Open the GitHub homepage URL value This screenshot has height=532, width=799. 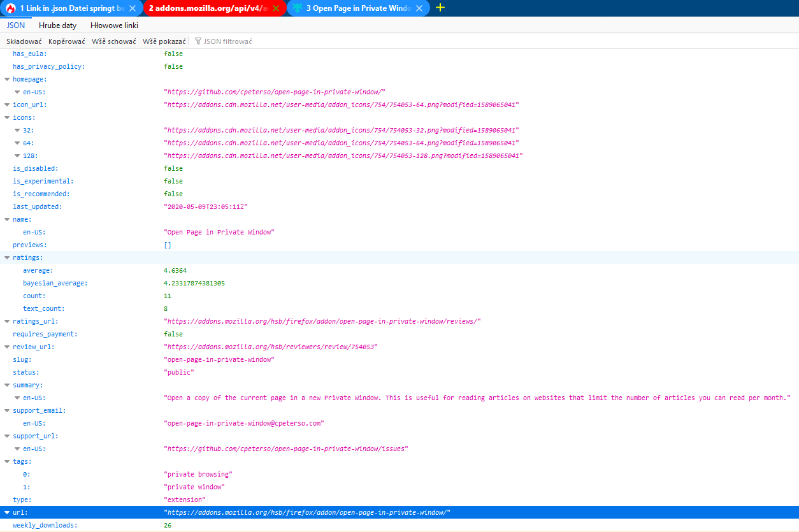pos(275,92)
